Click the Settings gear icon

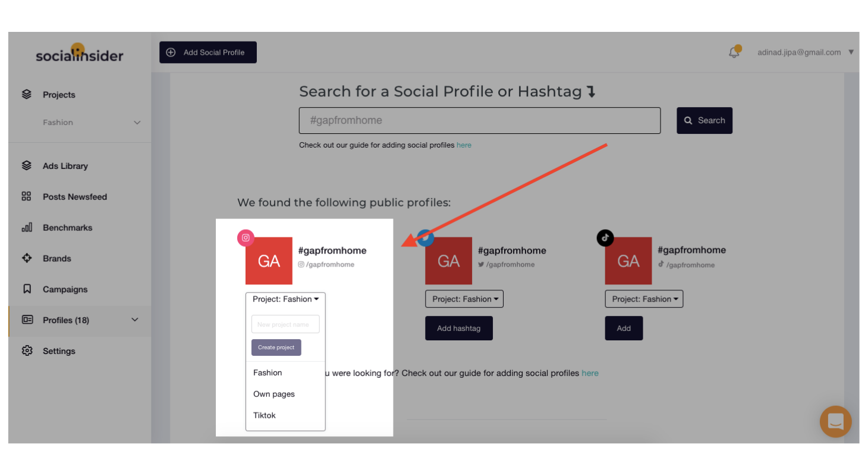coord(27,350)
